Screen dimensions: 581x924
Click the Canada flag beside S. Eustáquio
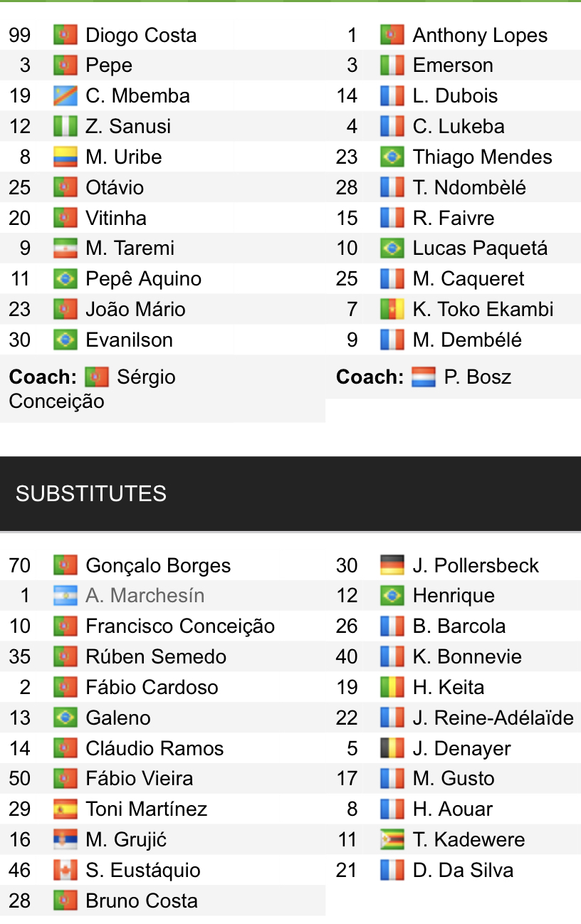(65, 871)
